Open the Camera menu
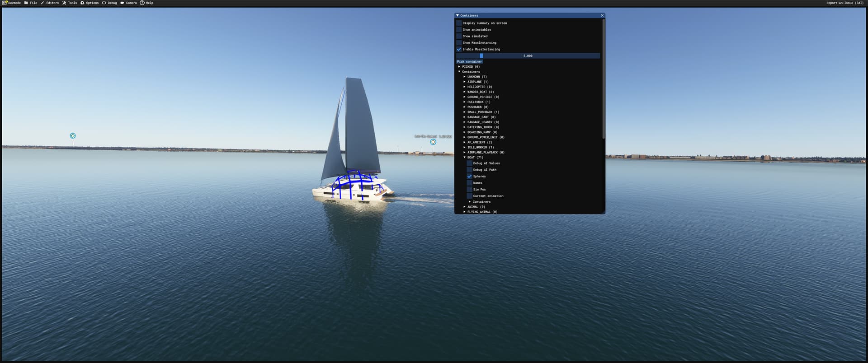The width and height of the screenshot is (868, 363). (128, 3)
